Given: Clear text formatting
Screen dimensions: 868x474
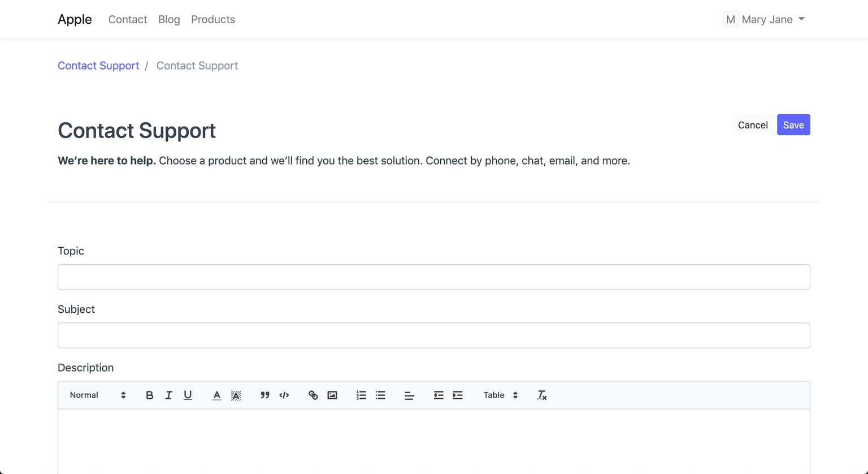Looking at the screenshot, I should pyautogui.click(x=541, y=395).
